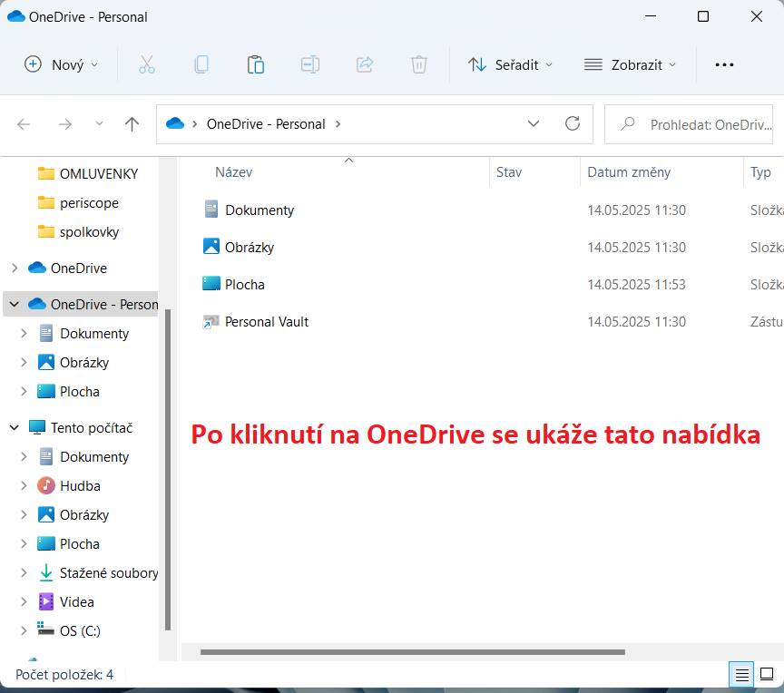This screenshot has width=784, height=693.
Task: Open the three-dot more options menu
Action: [724, 64]
